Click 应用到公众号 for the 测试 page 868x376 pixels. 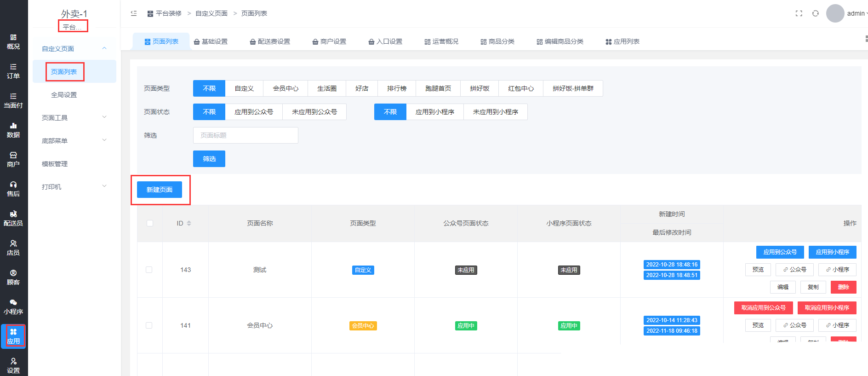[780, 252]
